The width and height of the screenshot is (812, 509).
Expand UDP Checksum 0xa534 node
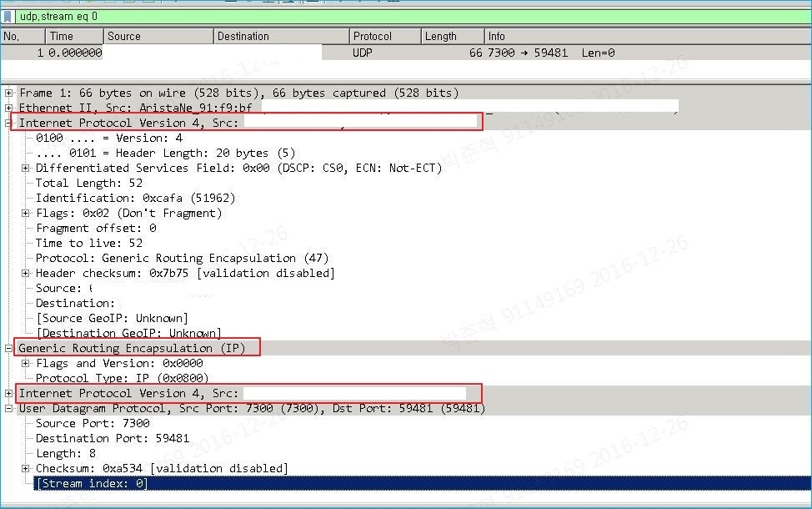[26, 468]
